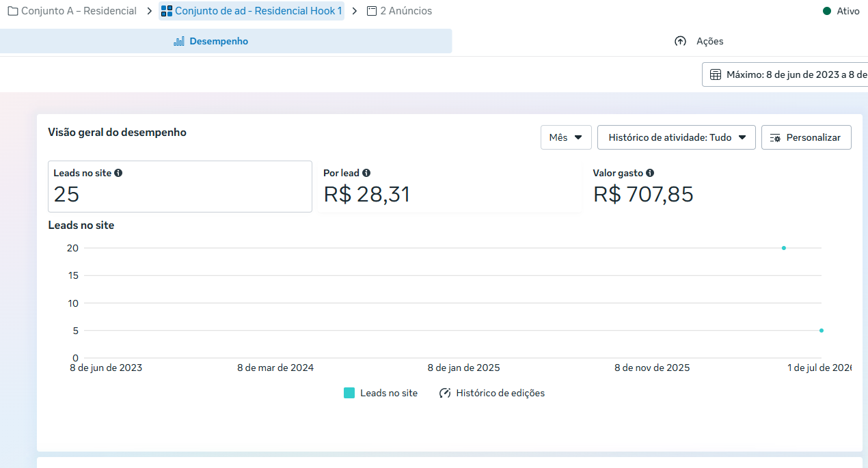The image size is (868, 468).
Task: Click the 8 de jun de 2023 axis label
Action: pos(106,368)
